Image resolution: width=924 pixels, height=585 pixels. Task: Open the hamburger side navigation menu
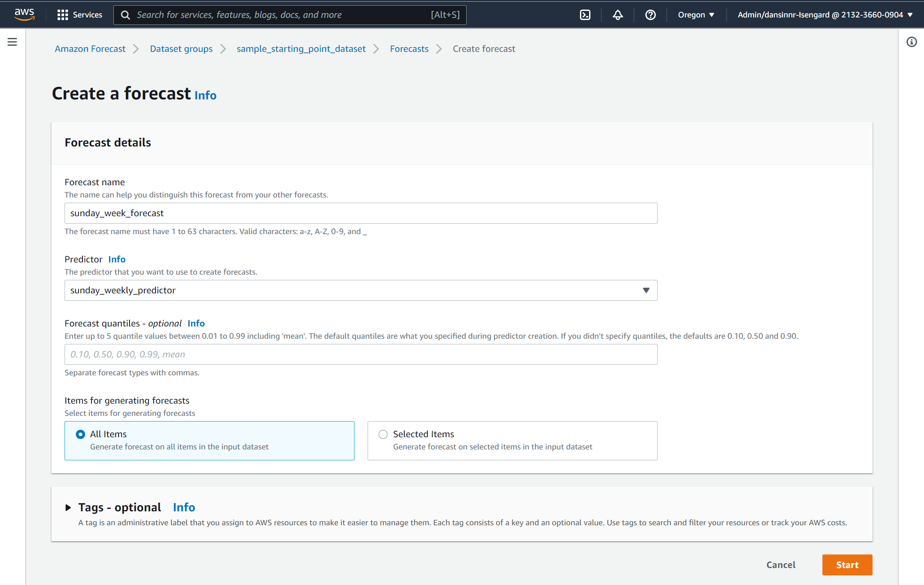12,42
